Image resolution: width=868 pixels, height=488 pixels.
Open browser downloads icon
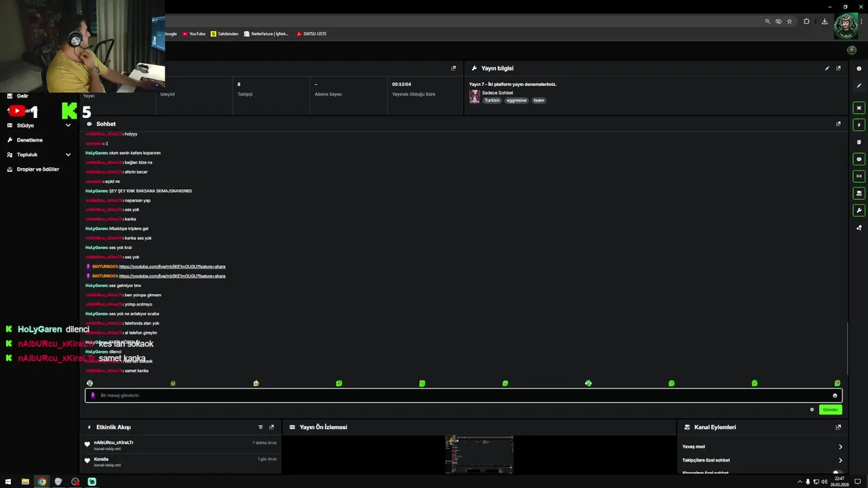[825, 21]
